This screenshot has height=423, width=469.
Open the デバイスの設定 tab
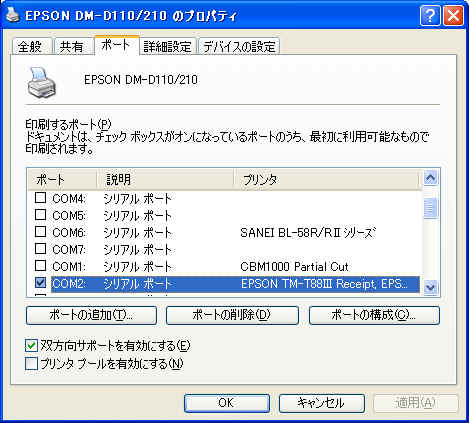[x=239, y=47]
